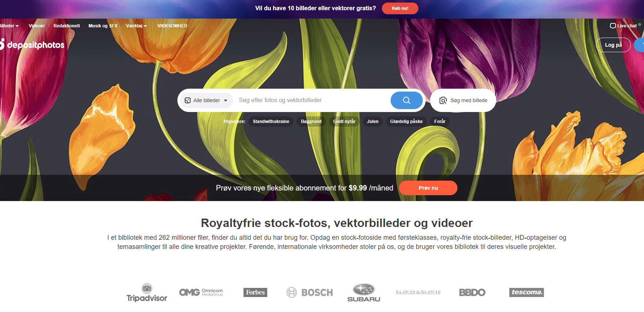Click the Forbes logo

point(255,292)
